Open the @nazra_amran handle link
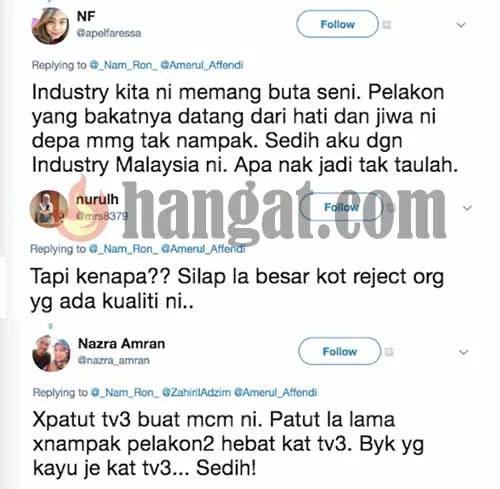The image size is (500, 489). point(114,360)
